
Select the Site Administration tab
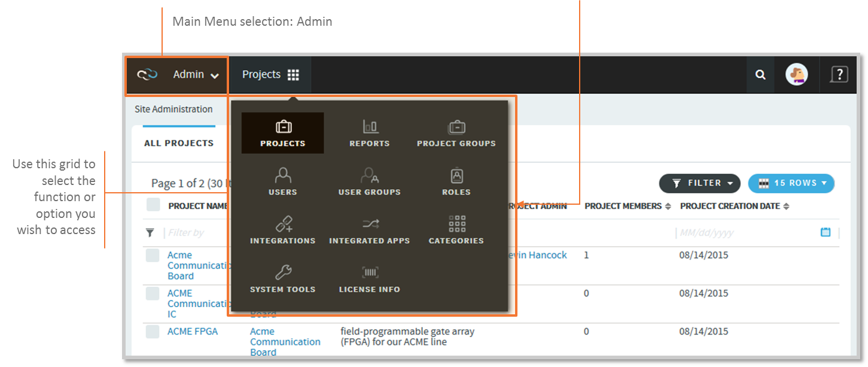point(173,110)
